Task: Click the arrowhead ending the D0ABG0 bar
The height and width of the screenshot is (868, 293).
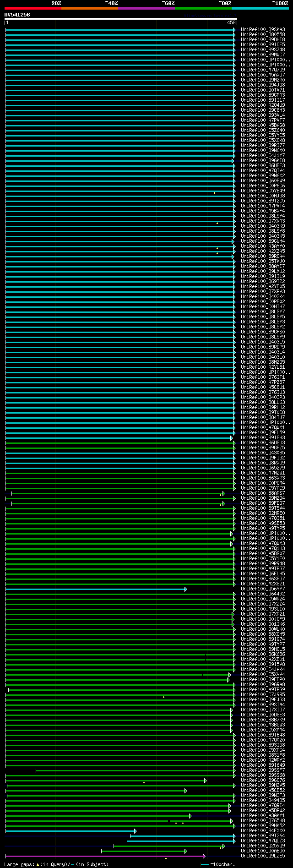Action: [186, 851]
